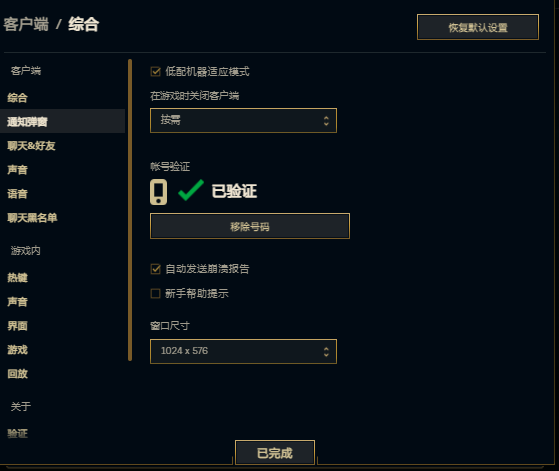Click the 恢复默认设置 button
This screenshot has width=559, height=471.
tap(478, 27)
